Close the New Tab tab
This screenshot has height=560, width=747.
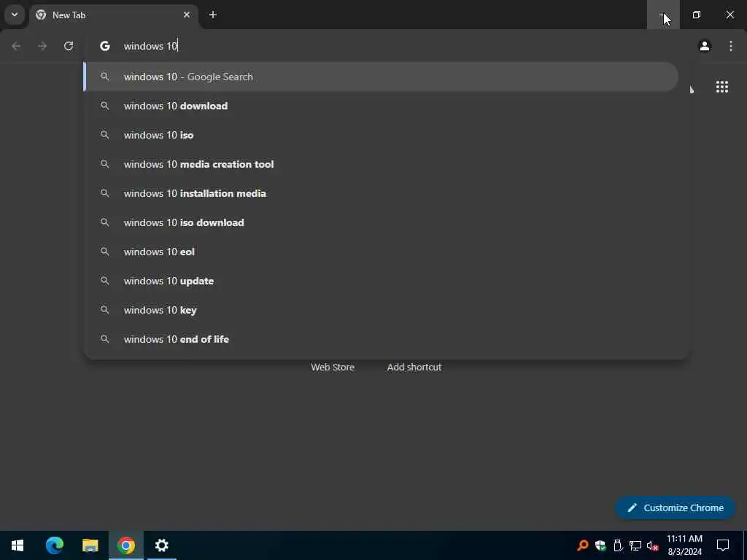[x=187, y=15]
